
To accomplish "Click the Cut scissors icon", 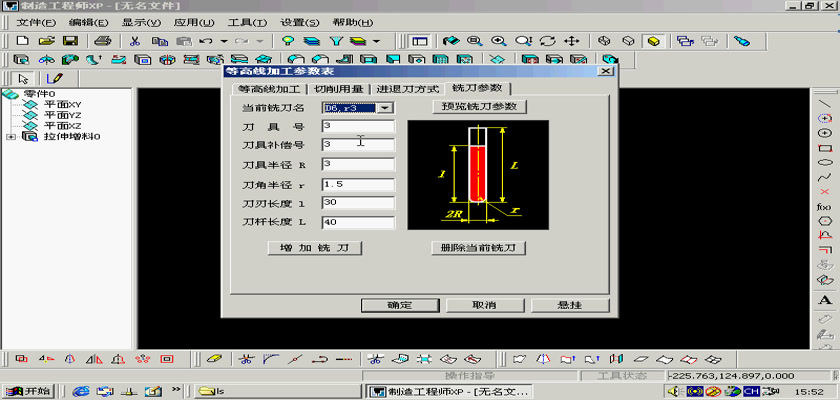I will [x=135, y=41].
